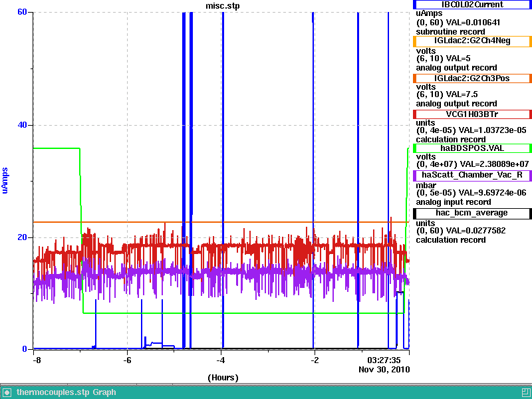Click the VAL=0.0277582 readout
Screen dimensions: 532x399
475,231
